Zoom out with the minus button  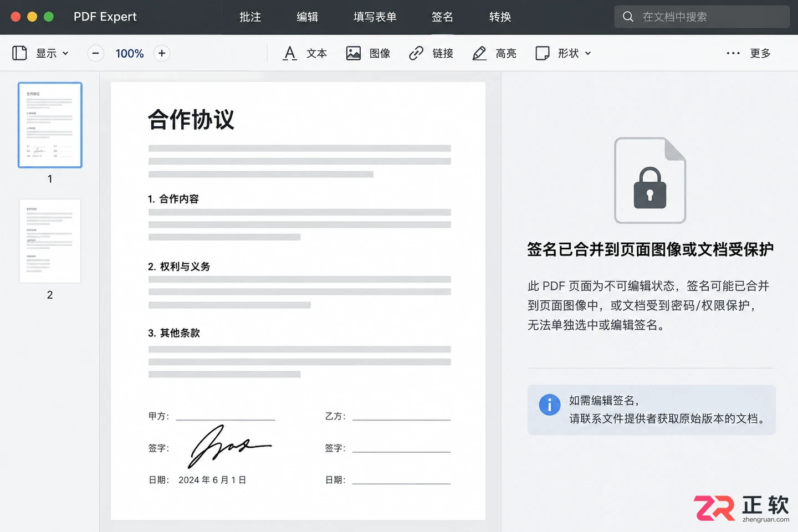[95, 53]
